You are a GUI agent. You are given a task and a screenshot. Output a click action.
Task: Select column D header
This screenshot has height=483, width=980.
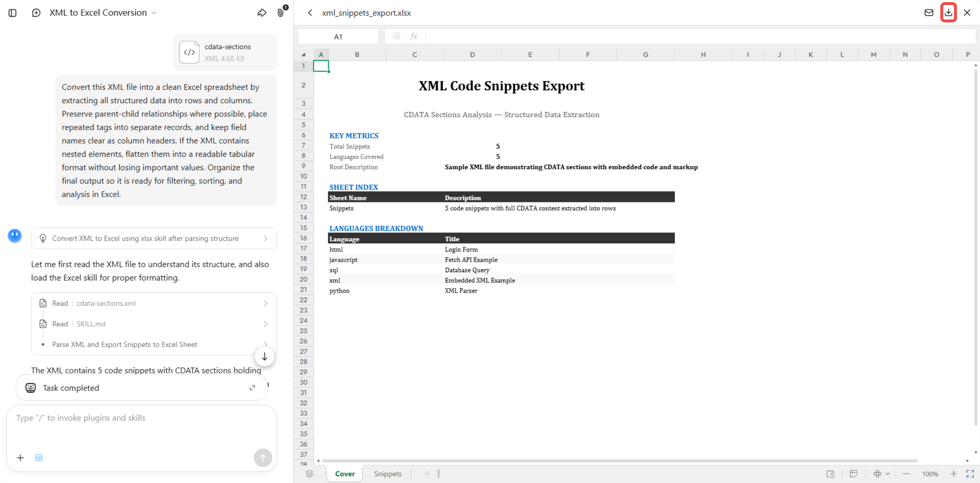472,55
